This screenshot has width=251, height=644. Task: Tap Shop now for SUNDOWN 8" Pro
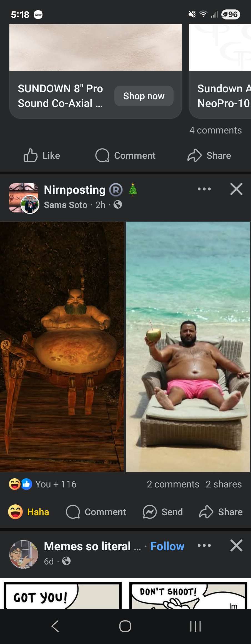click(x=144, y=96)
